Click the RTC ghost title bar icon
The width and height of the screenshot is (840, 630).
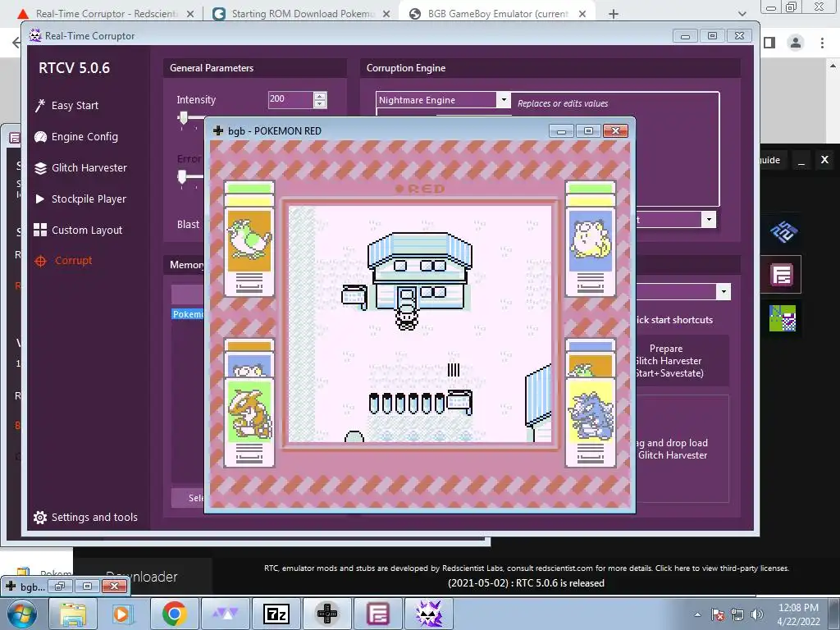pyautogui.click(x=35, y=35)
